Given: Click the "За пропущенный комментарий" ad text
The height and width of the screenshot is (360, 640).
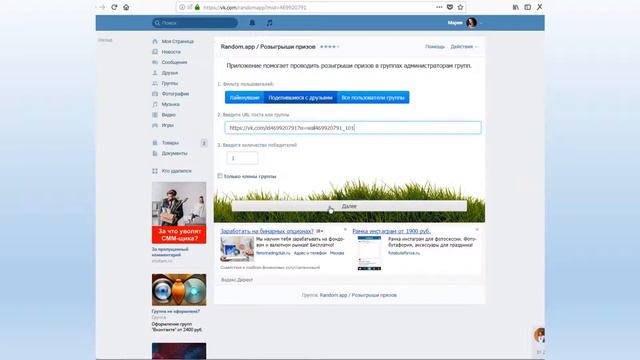Looking at the screenshot, I should tap(170, 252).
